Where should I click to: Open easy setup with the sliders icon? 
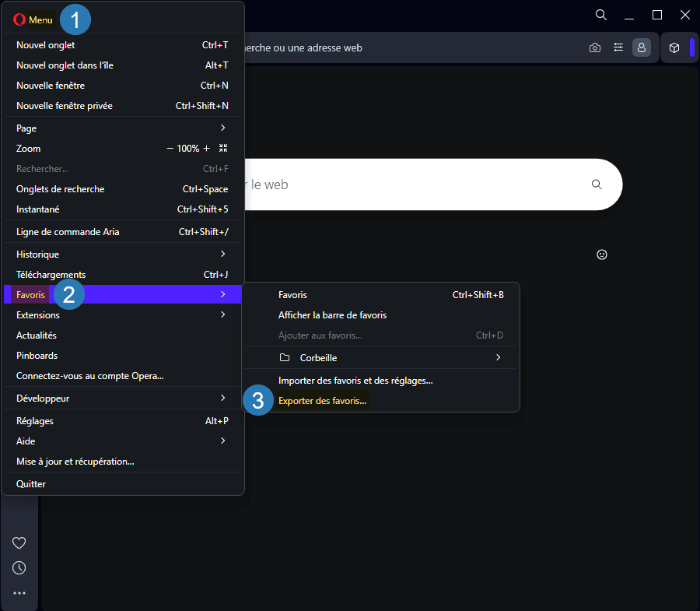618,47
